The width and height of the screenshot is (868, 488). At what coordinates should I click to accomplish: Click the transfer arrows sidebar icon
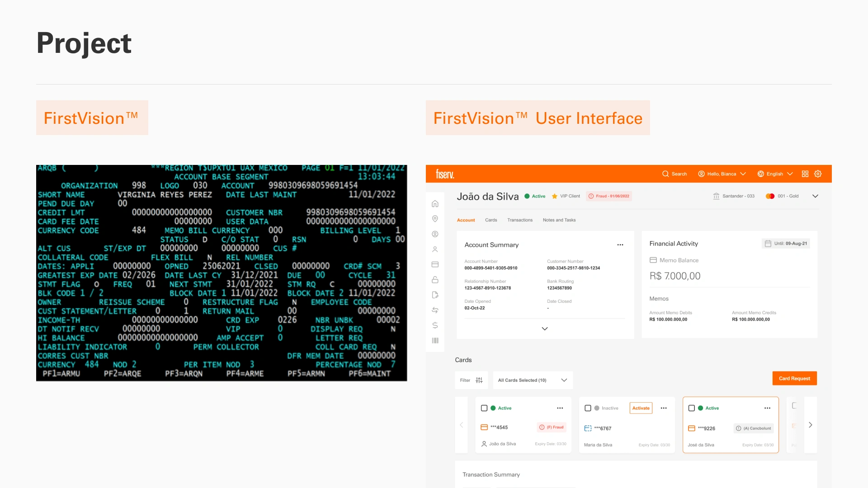pyautogui.click(x=435, y=310)
